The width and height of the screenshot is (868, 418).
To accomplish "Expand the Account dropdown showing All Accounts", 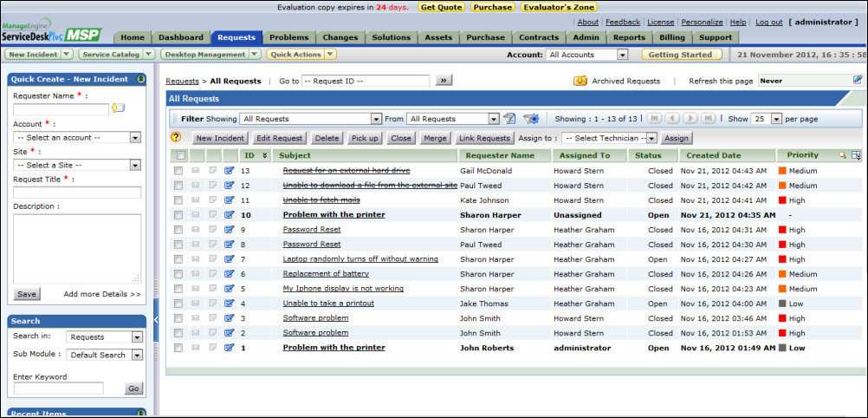I will pyautogui.click(x=587, y=55).
